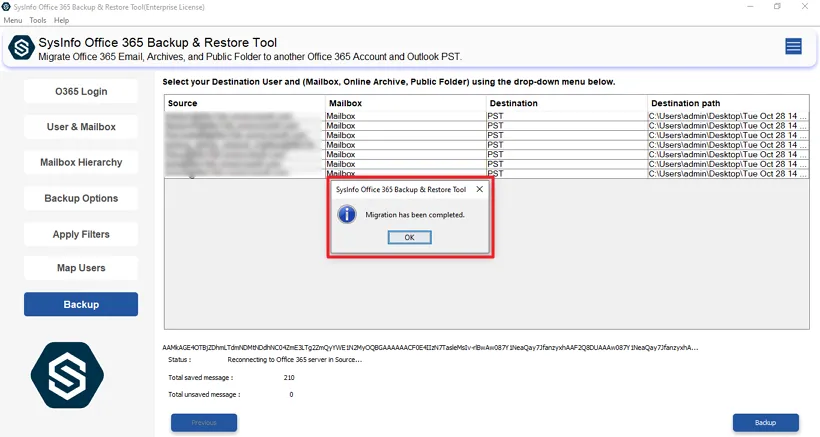Close the SysInfo application window
The height and width of the screenshot is (437, 820).
click(x=805, y=7)
